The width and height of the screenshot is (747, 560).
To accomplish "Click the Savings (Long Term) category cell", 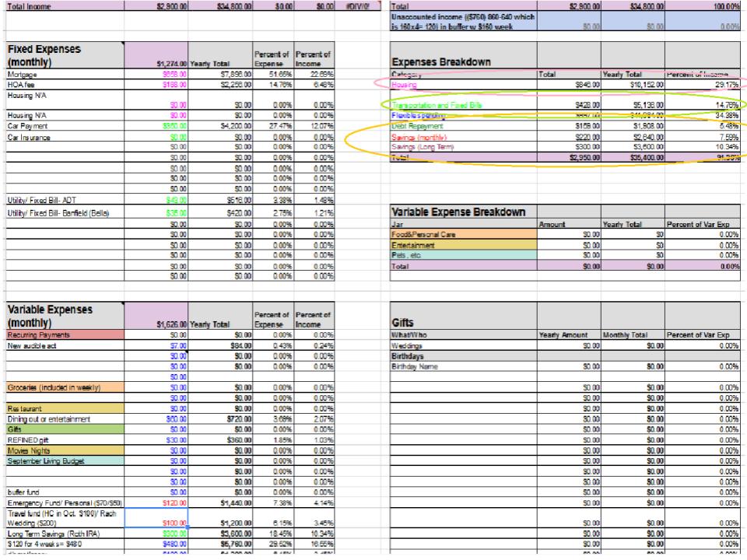I will (x=463, y=147).
